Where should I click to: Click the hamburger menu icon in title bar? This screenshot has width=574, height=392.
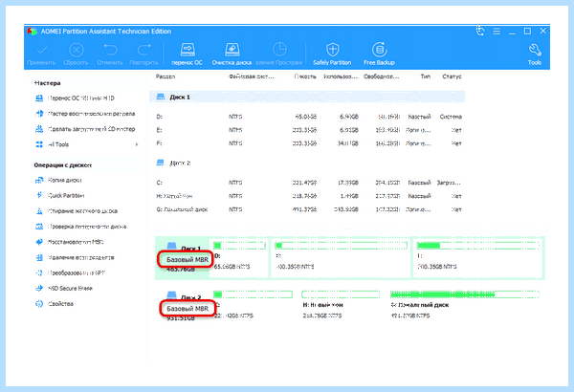click(497, 32)
